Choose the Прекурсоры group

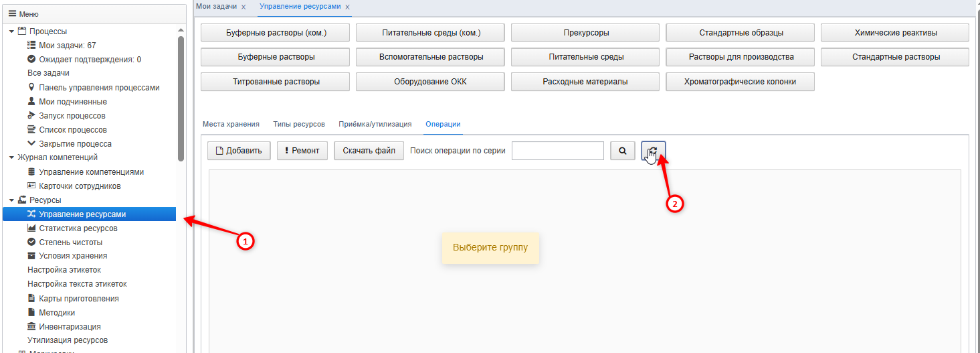(586, 33)
